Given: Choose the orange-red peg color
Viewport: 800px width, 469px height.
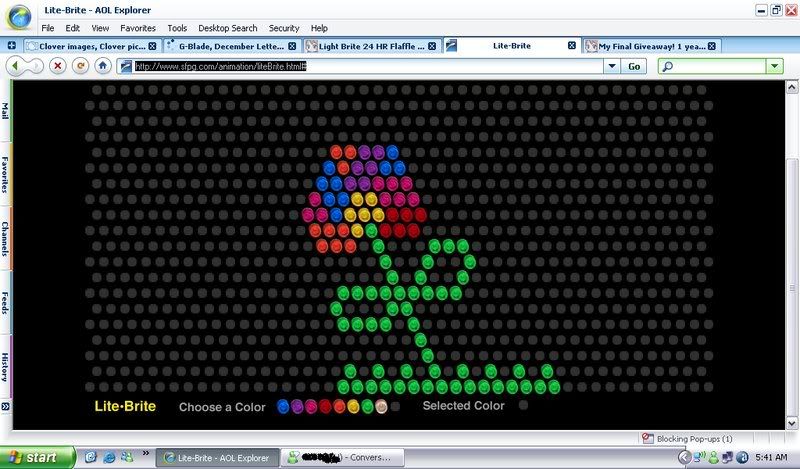Looking at the screenshot, I should [339, 406].
